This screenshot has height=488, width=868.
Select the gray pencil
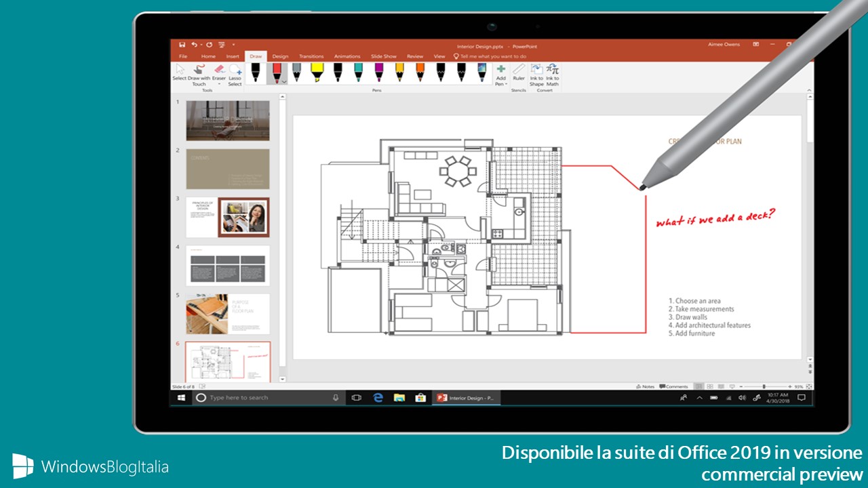point(296,73)
